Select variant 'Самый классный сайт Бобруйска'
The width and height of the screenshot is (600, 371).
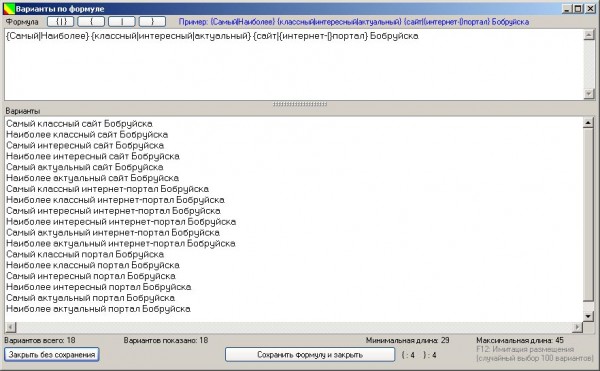click(80, 124)
